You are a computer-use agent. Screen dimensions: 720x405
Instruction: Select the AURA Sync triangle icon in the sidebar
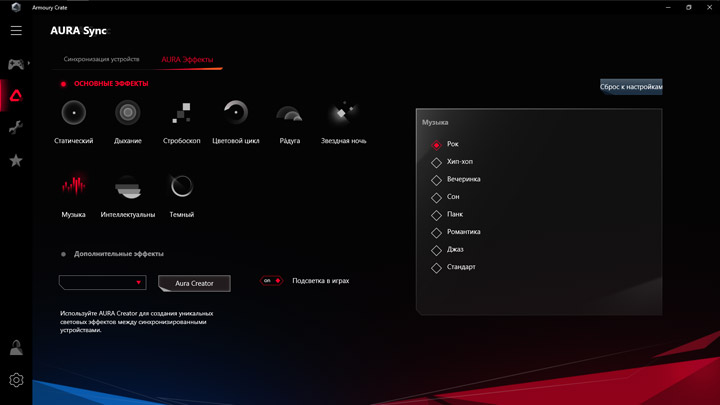[16, 96]
